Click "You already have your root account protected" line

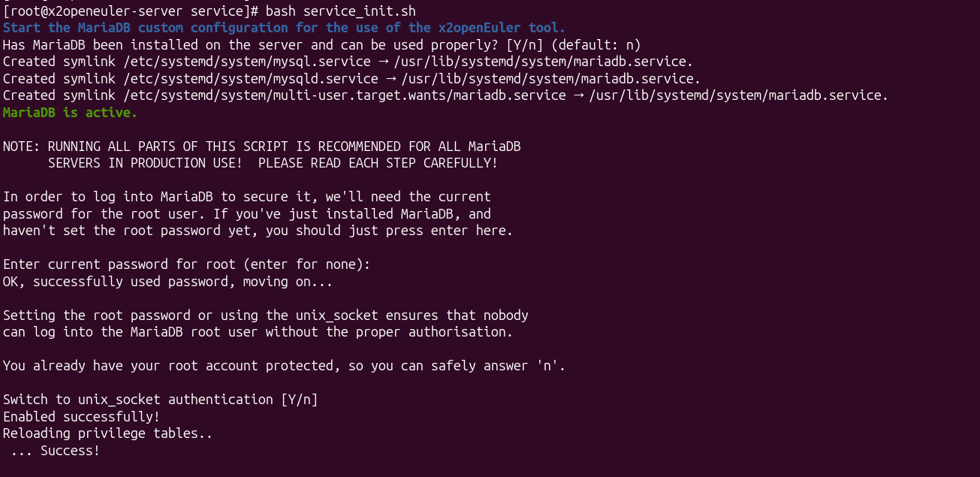click(x=284, y=366)
